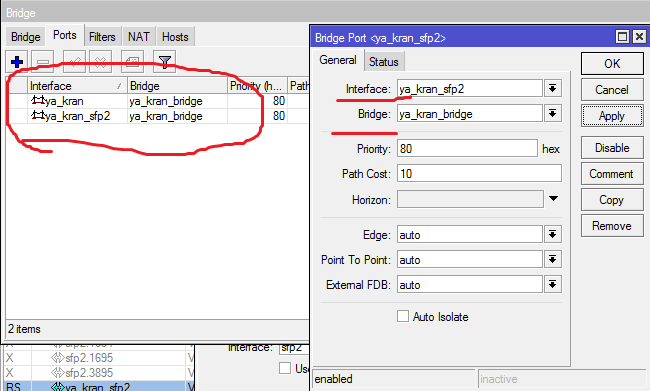Select the ya_kran row in ports list

[x=158, y=101]
